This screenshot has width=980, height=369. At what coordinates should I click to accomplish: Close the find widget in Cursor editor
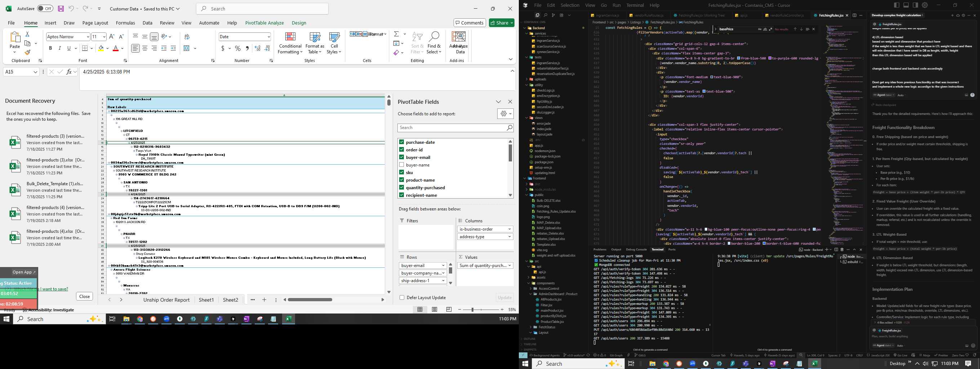pos(814,29)
